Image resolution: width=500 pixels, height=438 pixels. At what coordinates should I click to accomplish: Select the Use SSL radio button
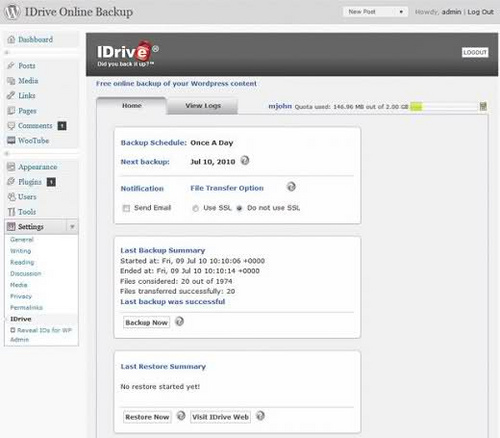[195, 208]
